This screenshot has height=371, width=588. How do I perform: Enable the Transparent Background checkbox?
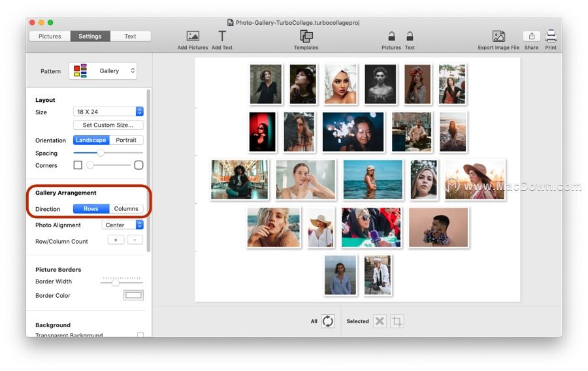coord(140,334)
